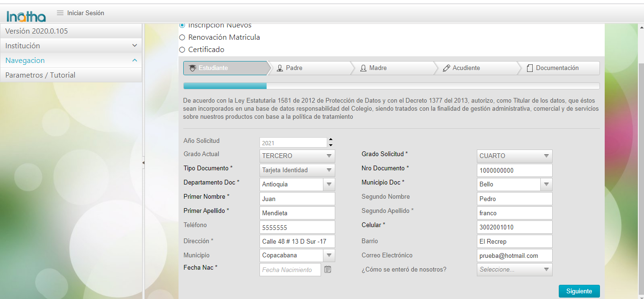Click the hamburger menu icon beside Iniciar Sesión

point(60,13)
